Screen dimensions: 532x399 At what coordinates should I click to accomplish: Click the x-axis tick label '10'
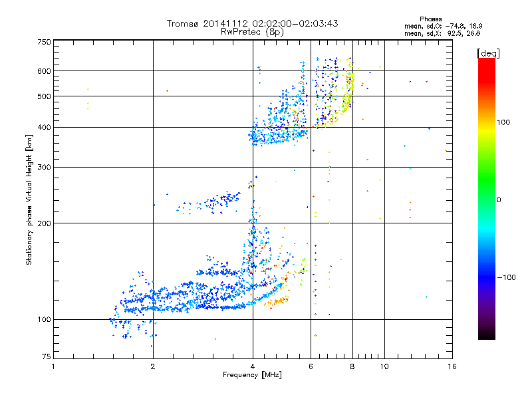click(x=384, y=366)
